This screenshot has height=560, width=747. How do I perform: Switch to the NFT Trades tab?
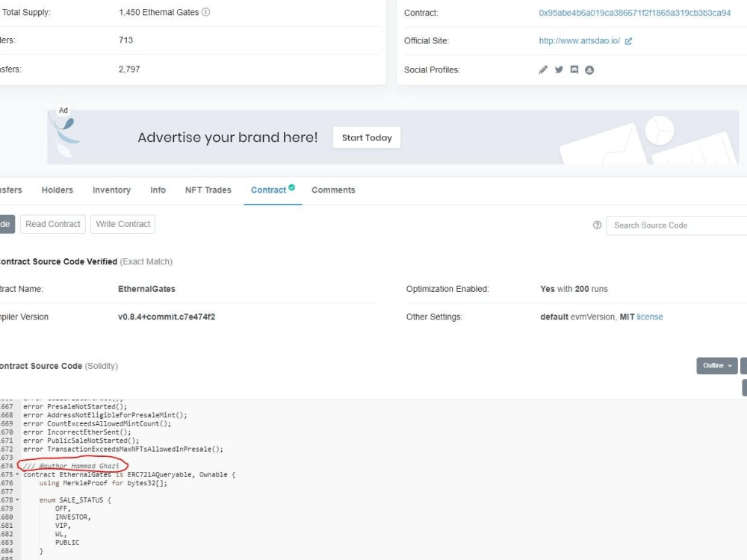point(208,190)
